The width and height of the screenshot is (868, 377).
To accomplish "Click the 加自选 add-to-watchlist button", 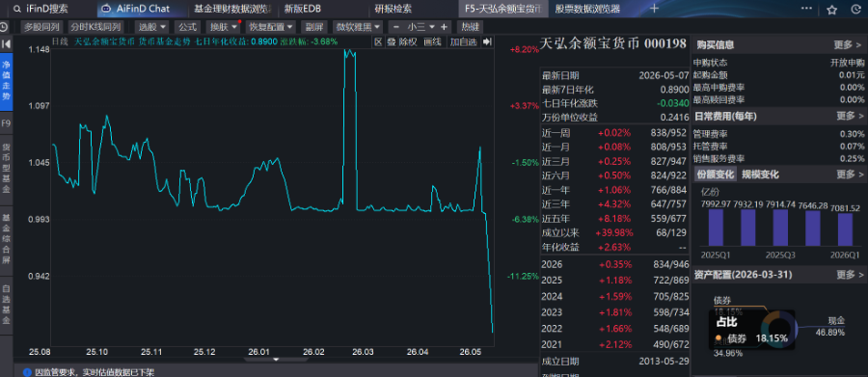I will pyautogui.click(x=463, y=41).
